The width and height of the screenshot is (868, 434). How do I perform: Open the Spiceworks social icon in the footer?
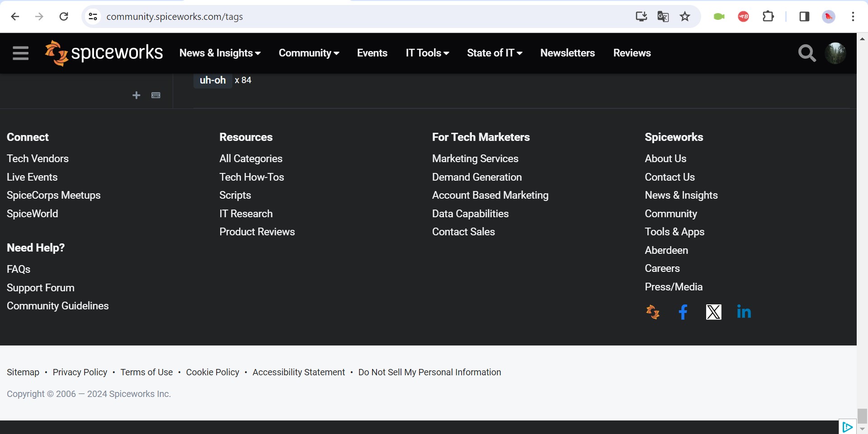653,312
